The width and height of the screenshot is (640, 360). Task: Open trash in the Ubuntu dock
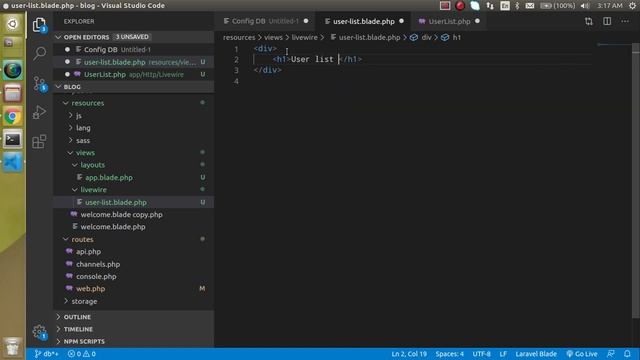click(x=12, y=347)
